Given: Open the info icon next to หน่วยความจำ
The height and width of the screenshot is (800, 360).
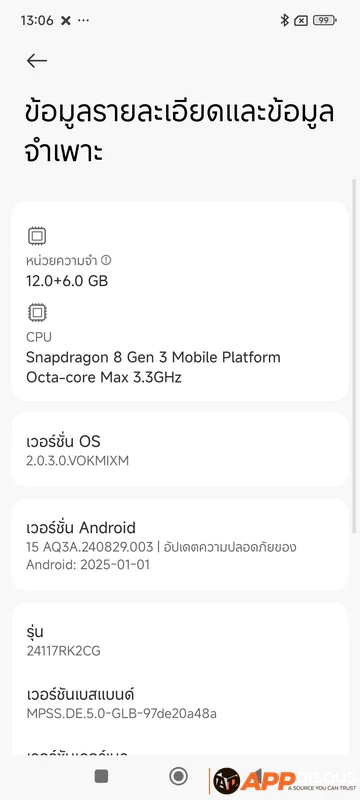Looking at the screenshot, I should click(x=106, y=260).
